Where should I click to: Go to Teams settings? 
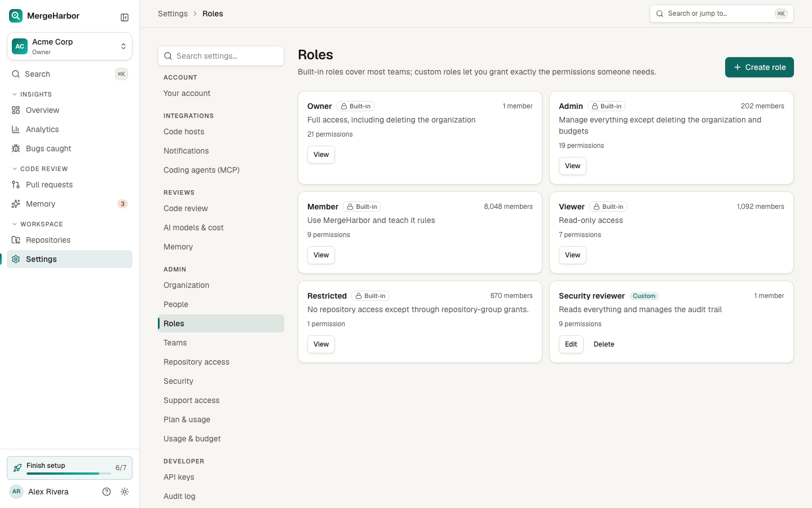[221, 343]
